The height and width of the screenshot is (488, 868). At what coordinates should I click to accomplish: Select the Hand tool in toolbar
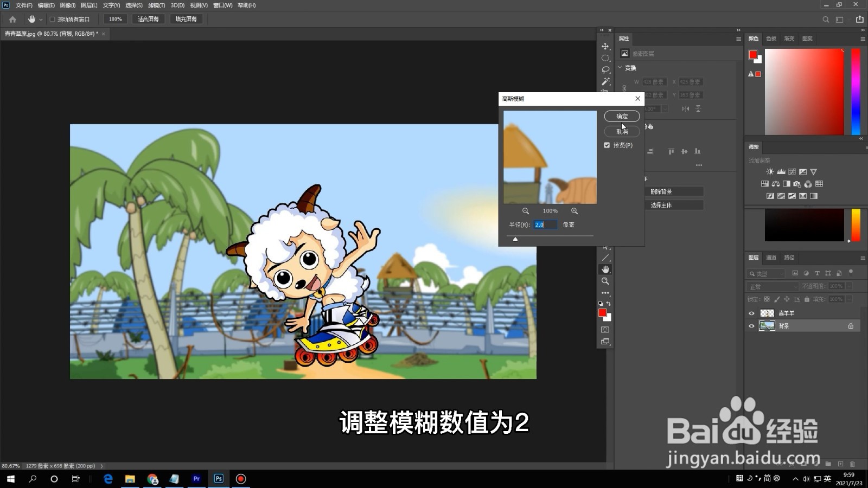click(605, 269)
